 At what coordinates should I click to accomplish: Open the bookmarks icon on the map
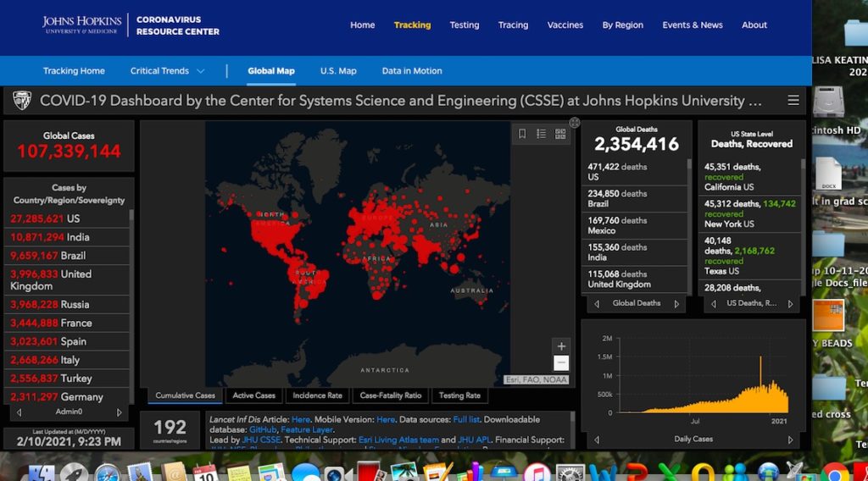click(522, 134)
